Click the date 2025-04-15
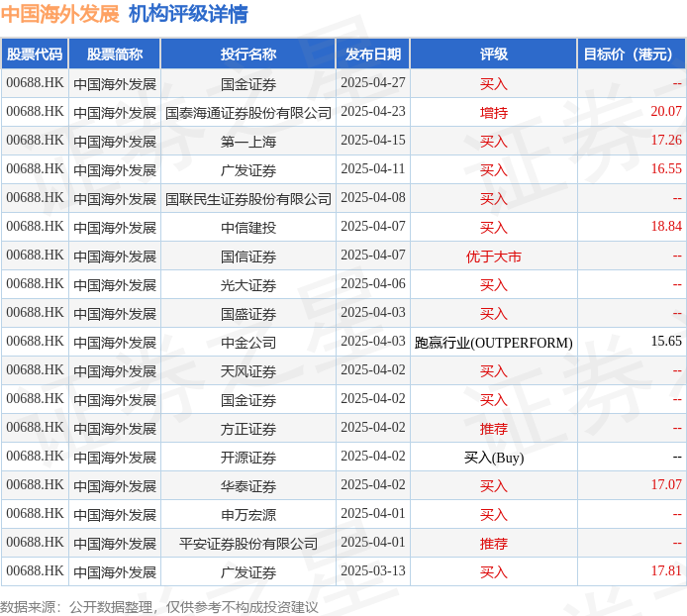 pos(373,140)
